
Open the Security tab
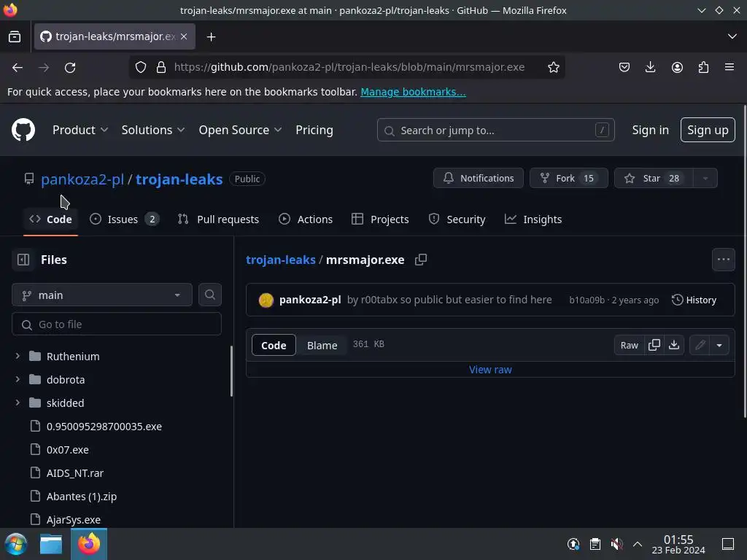[457, 219]
